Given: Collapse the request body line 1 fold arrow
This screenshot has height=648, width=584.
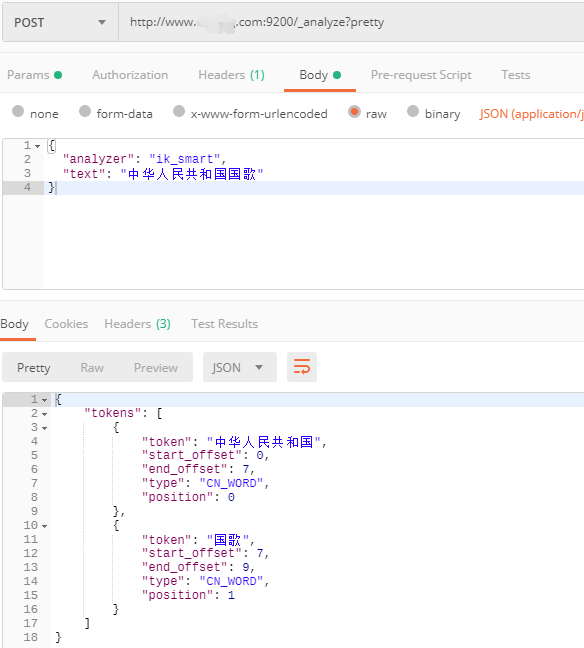Looking at the screenshot, I should pos(38,146).
